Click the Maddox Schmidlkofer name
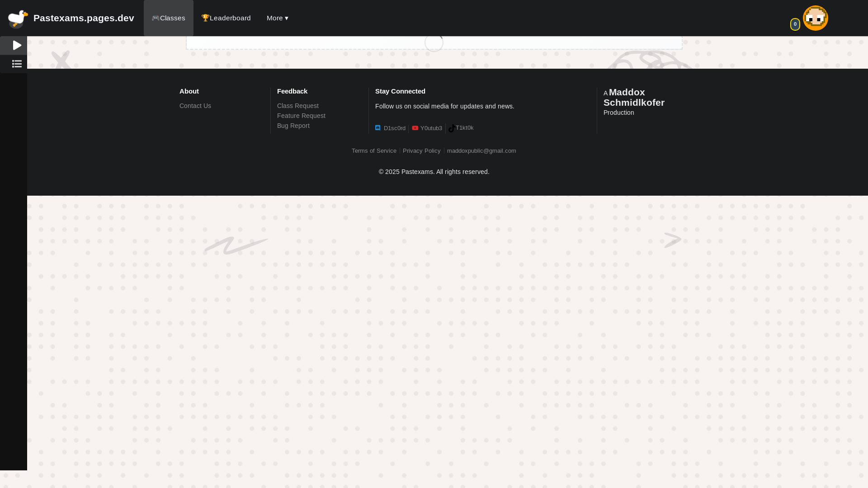This screenshot has width=868, height=488. point(634,97)
